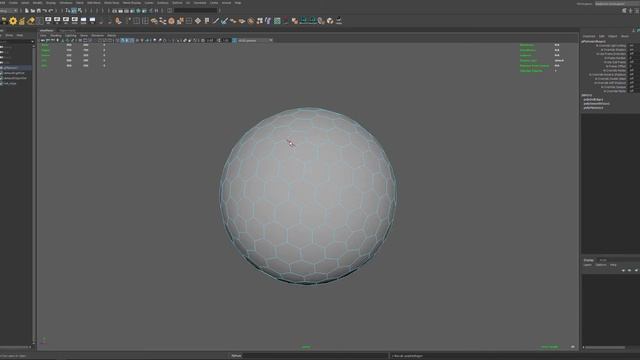Click the exposure icon in viewport toolbar

[x=203, y=40]
